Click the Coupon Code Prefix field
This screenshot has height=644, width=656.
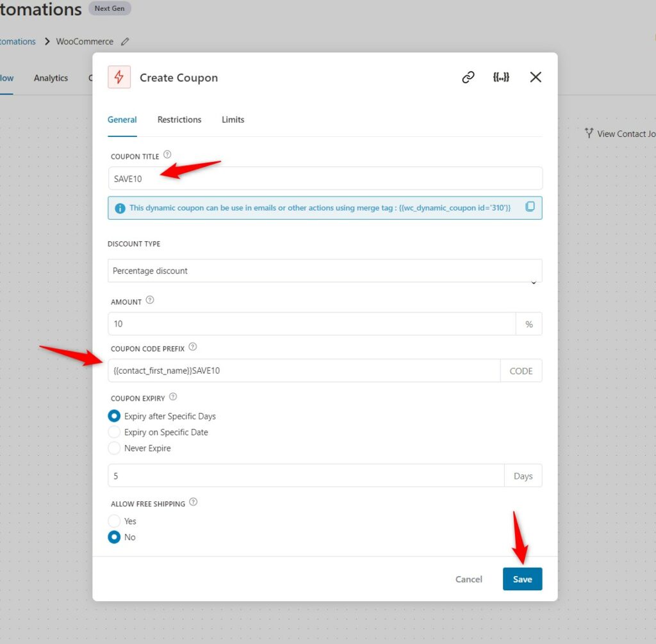[x=304, y=371]
